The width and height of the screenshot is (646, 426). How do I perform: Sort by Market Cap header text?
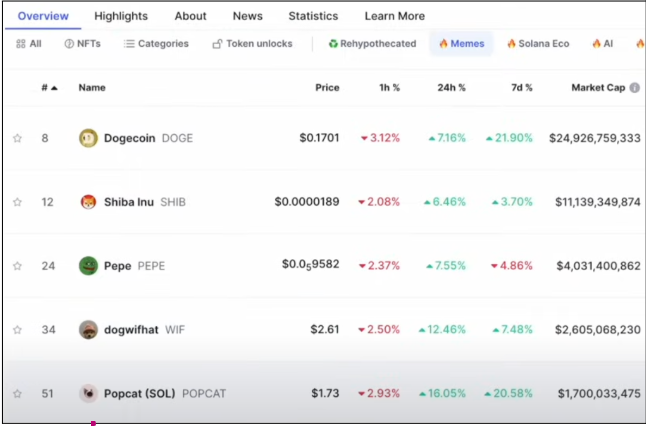[598, 88]
